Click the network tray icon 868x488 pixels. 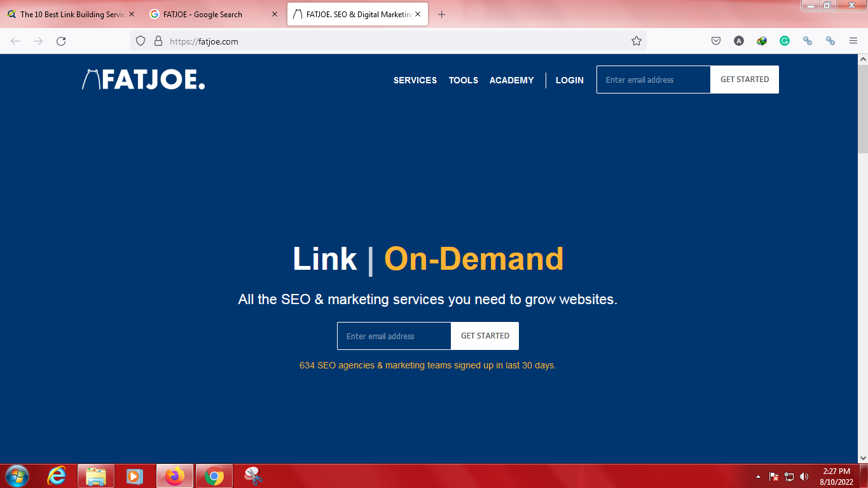click(x=789, y=477)
